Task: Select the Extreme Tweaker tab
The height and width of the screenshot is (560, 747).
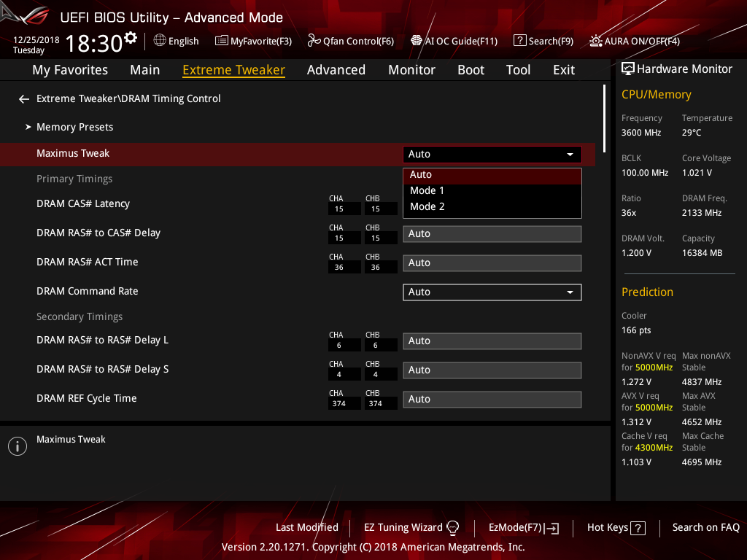Action: (x=234, y=70)
